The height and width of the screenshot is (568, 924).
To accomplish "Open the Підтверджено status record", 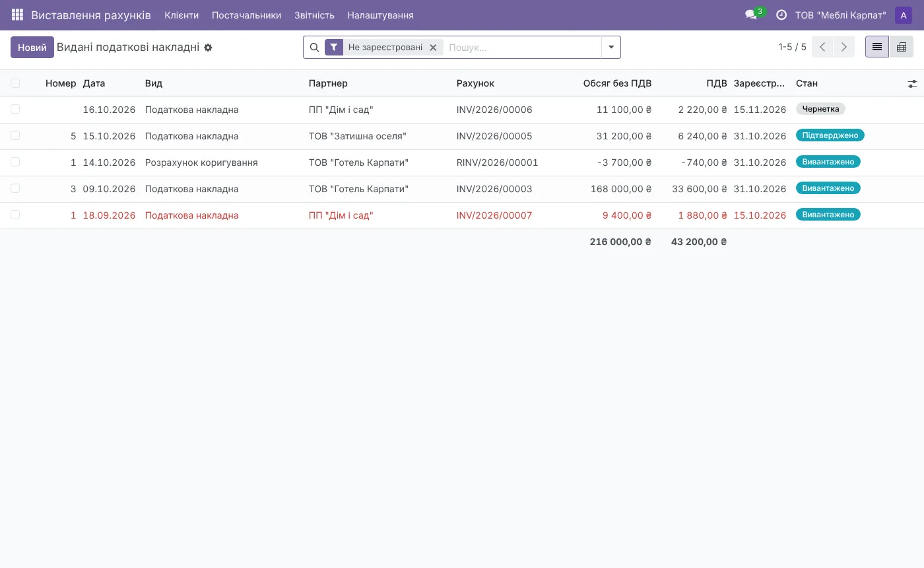I will point(830,135).
